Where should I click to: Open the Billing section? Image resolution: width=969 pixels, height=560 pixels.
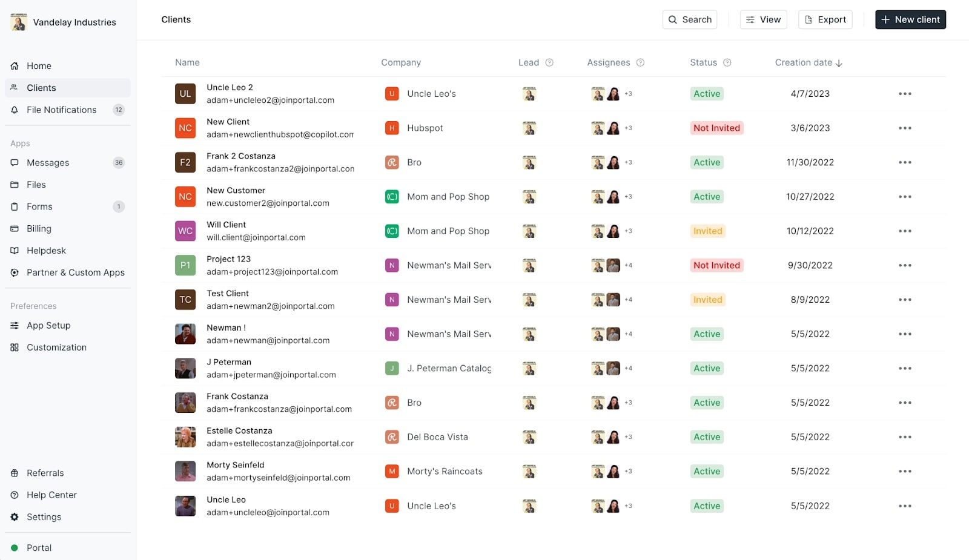click(x=38, y=228)
